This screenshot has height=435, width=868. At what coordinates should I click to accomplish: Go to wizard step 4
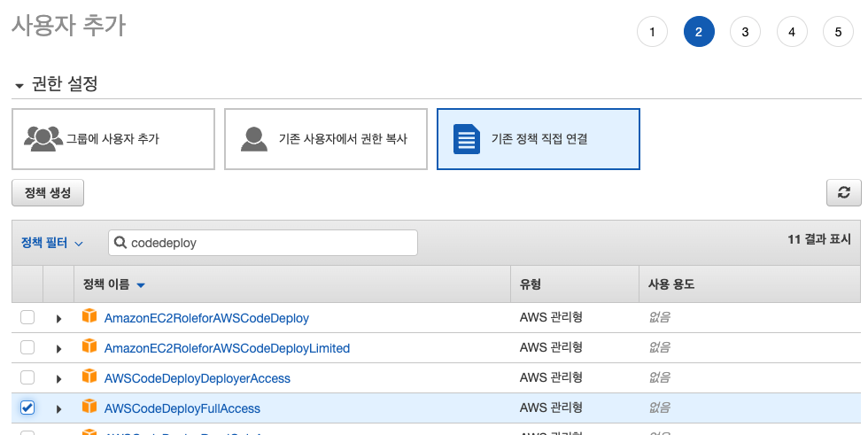coord(792,32)
